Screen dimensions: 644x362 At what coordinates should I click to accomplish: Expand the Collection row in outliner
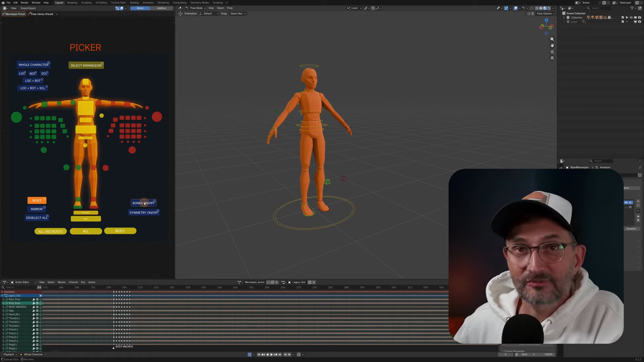[x=564, y=17]
